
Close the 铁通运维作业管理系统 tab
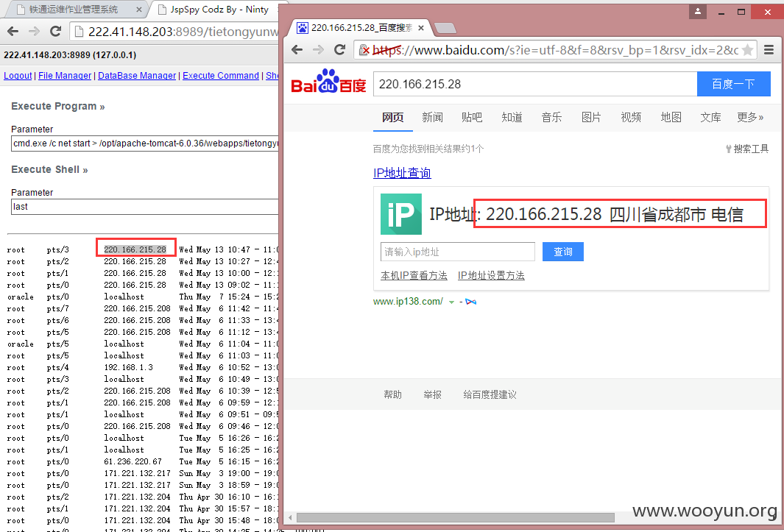click(138, 10)
